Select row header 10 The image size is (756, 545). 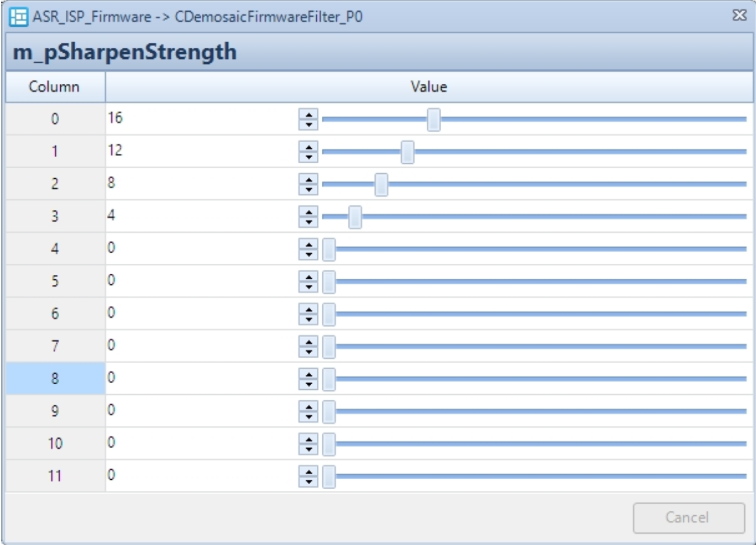(x=55, y=442)
